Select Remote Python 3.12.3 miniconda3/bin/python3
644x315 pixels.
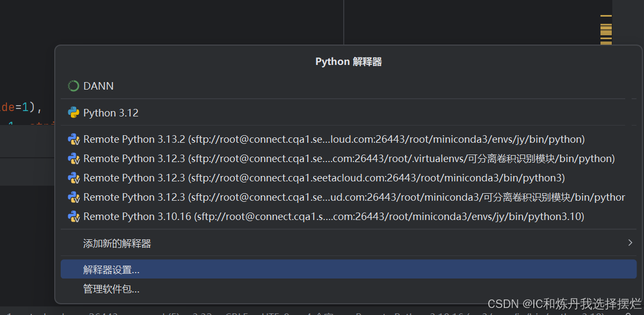click(348, 178)
